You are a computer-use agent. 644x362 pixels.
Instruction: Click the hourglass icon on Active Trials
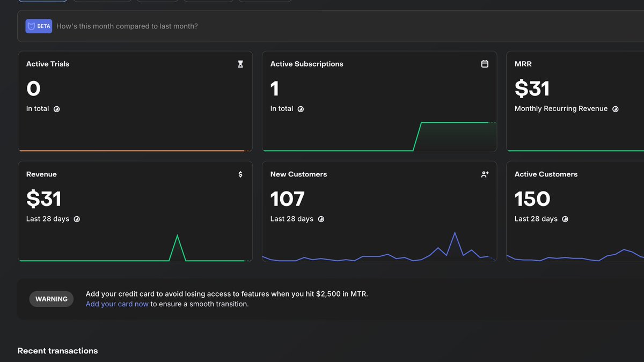[240, 64]
